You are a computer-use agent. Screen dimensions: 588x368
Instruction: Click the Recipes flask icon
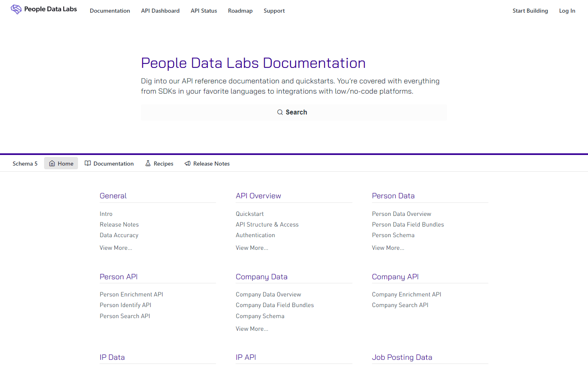pos(148,163)
